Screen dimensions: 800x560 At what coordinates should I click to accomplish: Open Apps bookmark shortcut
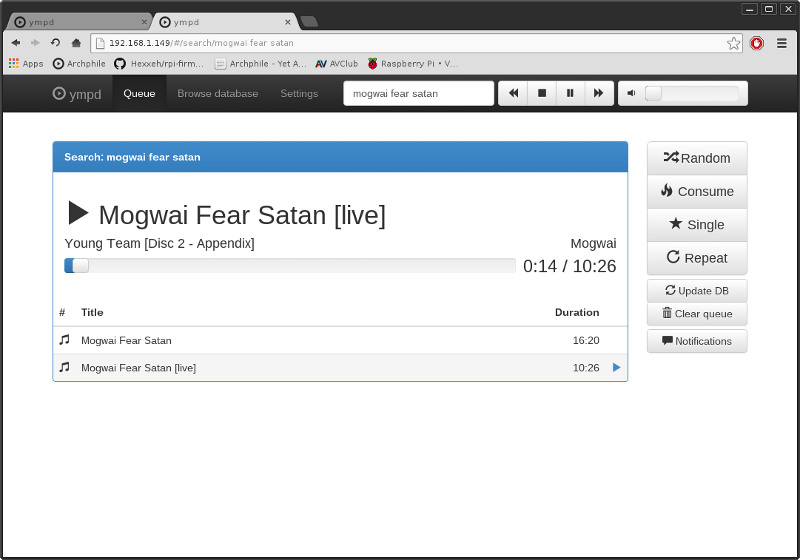(x=26, y=64)
